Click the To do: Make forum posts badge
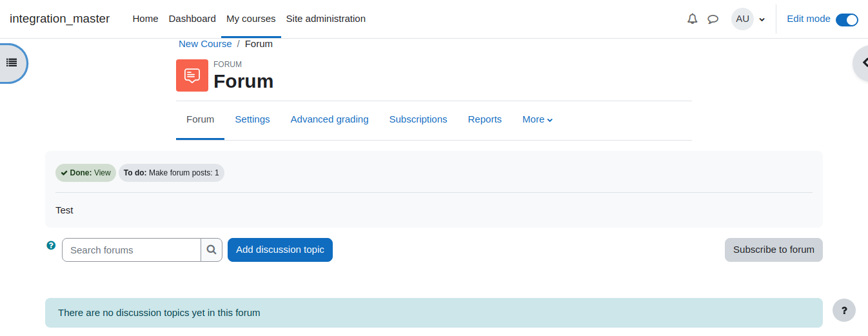The height and width of the screenshot is (336, 868). click(x=172, y=173)
